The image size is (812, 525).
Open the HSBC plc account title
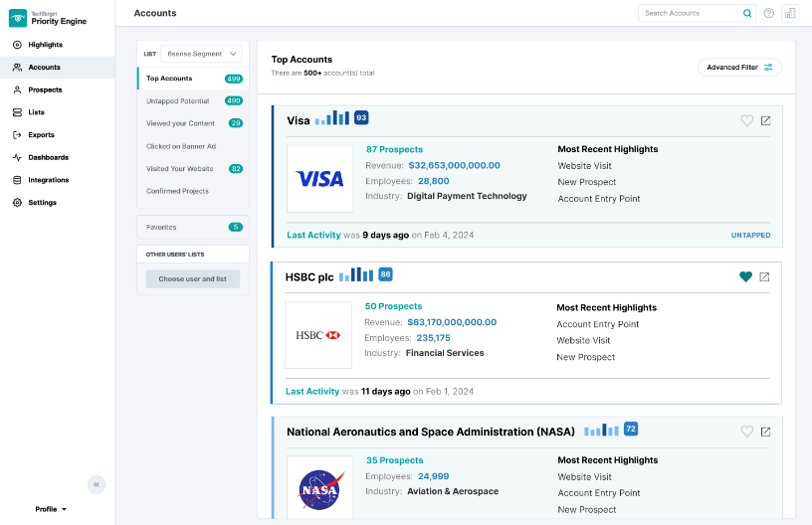(x=309, y=277)
